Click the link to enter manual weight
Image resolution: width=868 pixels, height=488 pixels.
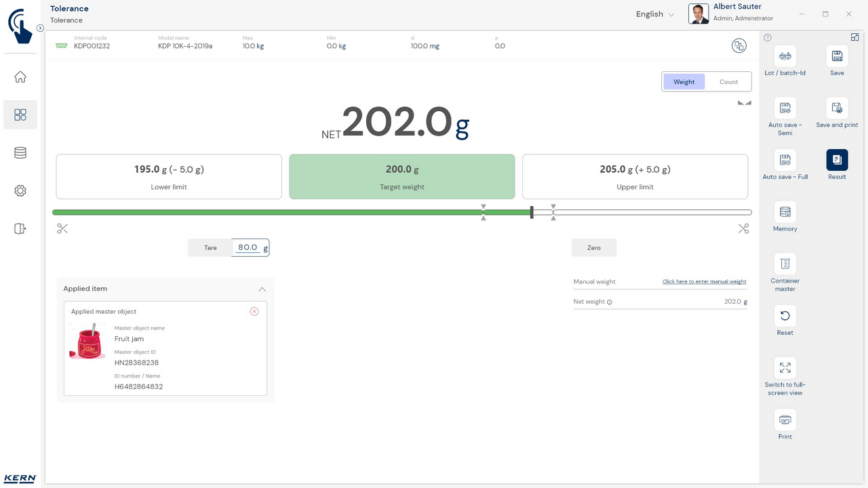[x=704, y=282]
